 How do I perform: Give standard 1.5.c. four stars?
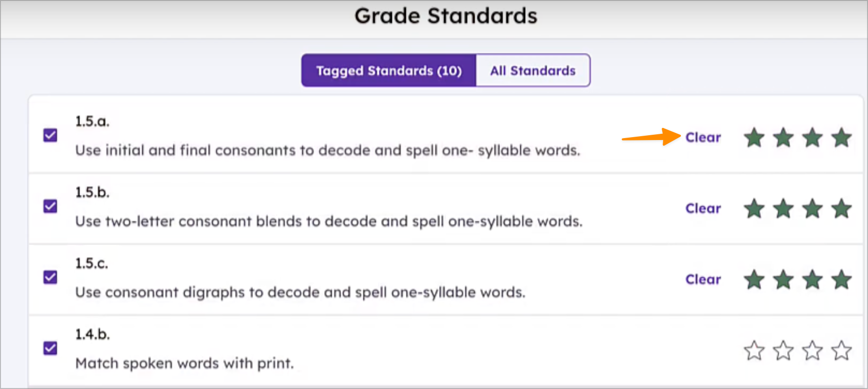(x=841, y=280)
